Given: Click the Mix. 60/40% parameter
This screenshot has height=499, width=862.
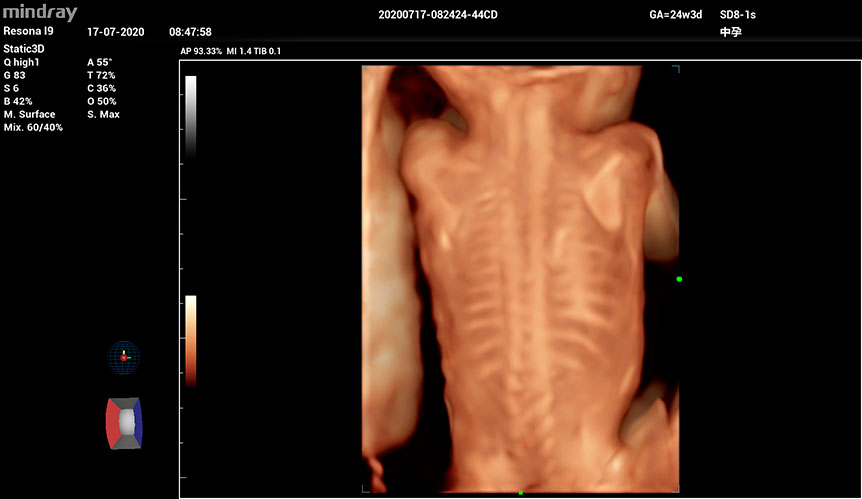Looking at the screenshot, I should (x=34, y=127).
